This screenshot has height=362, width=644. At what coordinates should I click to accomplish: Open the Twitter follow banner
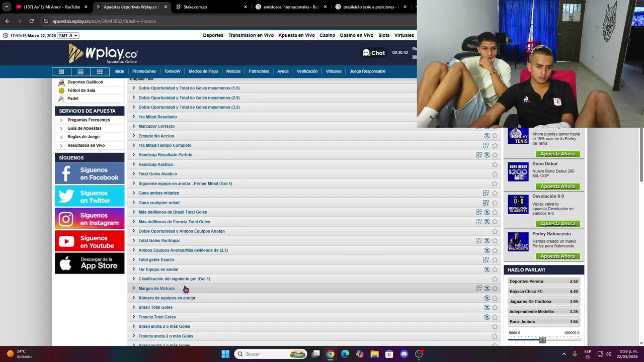click(x=90, y=197)
